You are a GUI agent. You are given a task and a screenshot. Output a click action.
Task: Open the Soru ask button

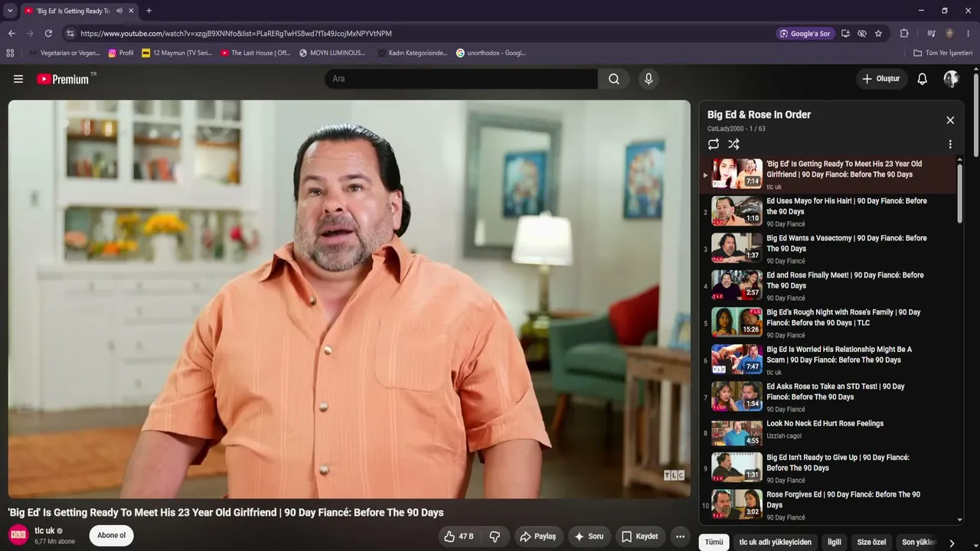pyautogui.click(x=589, y=536)
